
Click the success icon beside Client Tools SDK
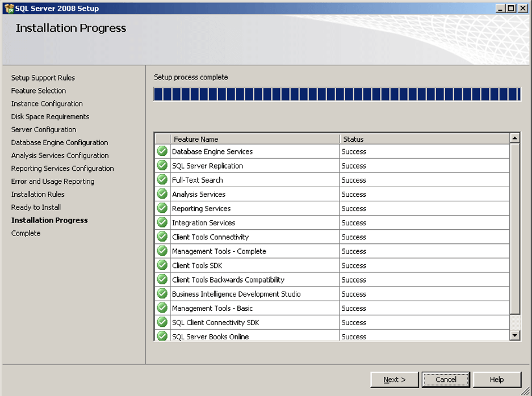[162, 265]
